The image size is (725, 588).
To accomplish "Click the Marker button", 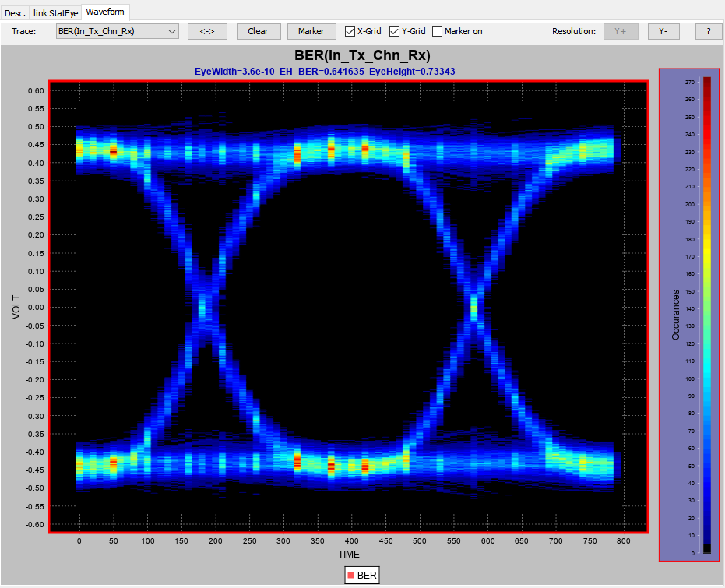I will coord(311,31).
